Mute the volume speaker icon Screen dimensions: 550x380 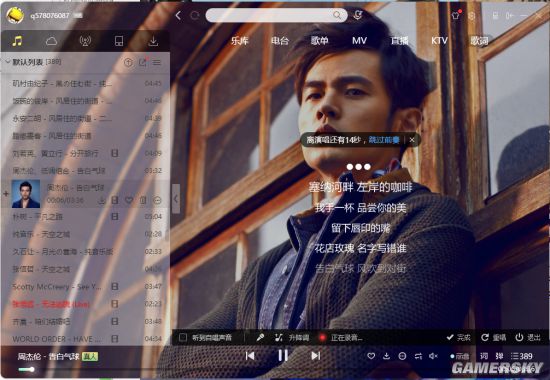(433, 356)
